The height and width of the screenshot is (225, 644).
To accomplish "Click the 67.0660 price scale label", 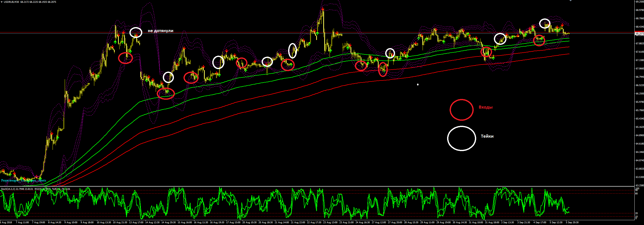I will coord(639,69).
